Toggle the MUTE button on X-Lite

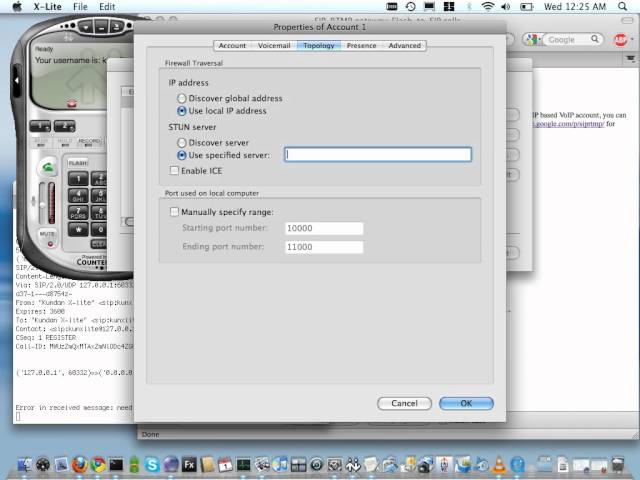tap(48, 238)
